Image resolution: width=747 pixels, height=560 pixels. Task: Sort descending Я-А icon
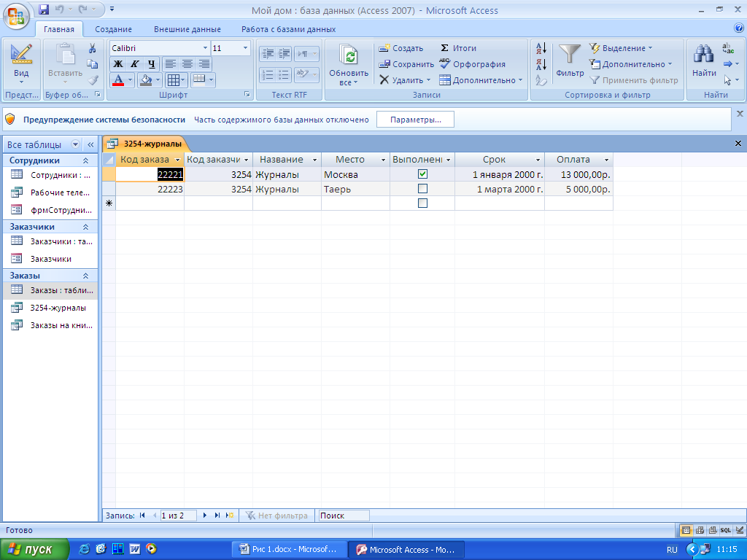pyautogui.click(x=541, y=64)
